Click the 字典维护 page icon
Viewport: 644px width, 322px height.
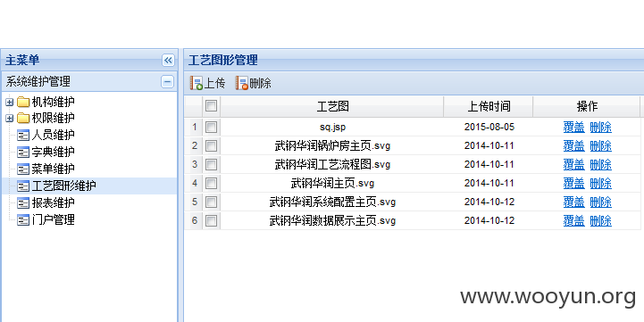23,152
